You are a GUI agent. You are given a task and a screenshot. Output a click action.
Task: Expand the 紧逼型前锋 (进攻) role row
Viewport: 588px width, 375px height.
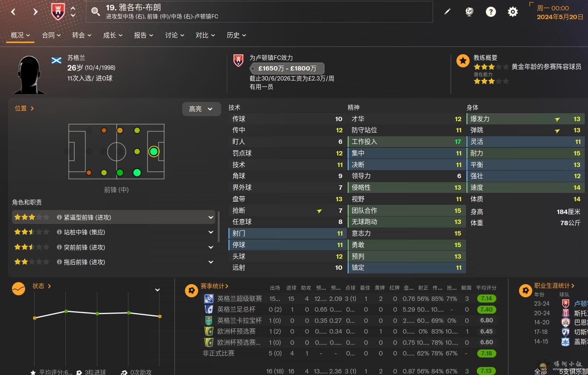210,217
